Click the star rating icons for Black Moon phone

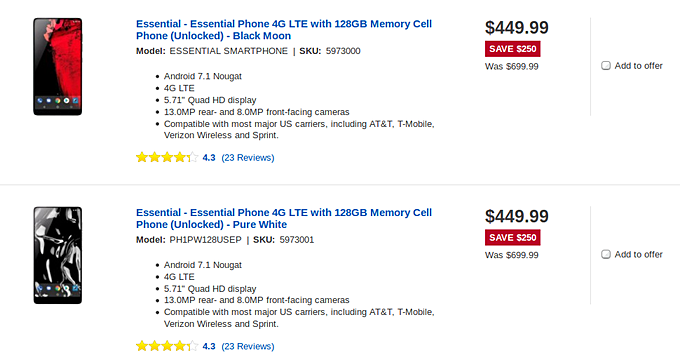click(167, 157)
